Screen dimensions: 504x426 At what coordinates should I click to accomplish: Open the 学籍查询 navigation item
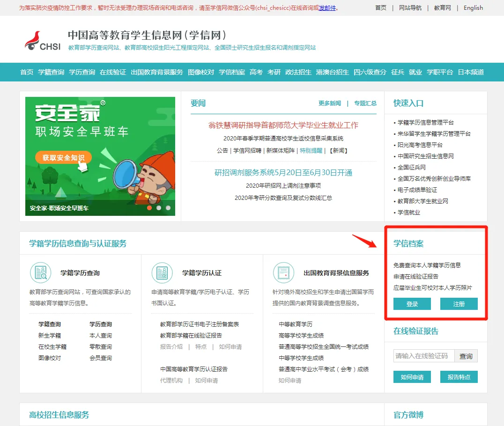[51, 72]
